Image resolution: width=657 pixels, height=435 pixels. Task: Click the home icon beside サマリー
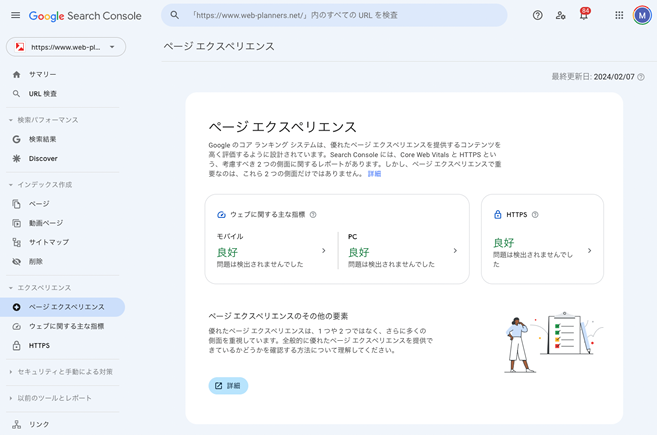tap(16, 75)
